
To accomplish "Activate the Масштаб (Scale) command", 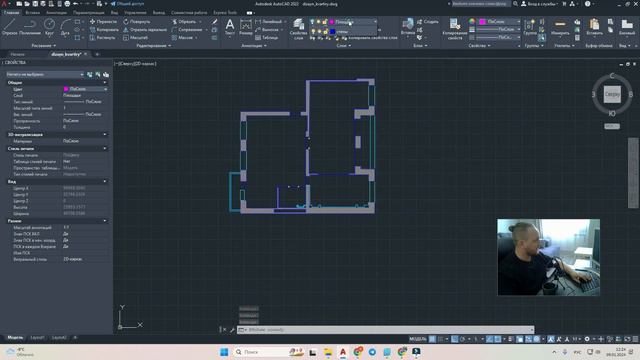I will 135,38.
